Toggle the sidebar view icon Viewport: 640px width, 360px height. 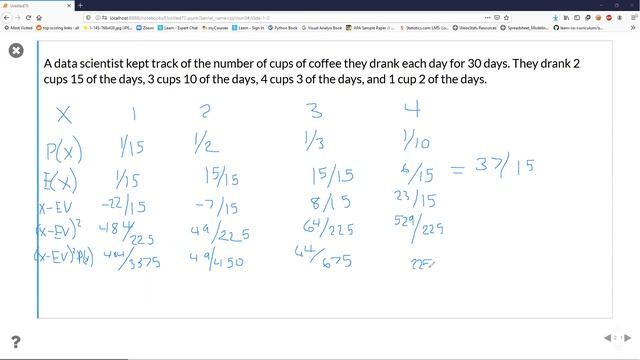point(577,18)
